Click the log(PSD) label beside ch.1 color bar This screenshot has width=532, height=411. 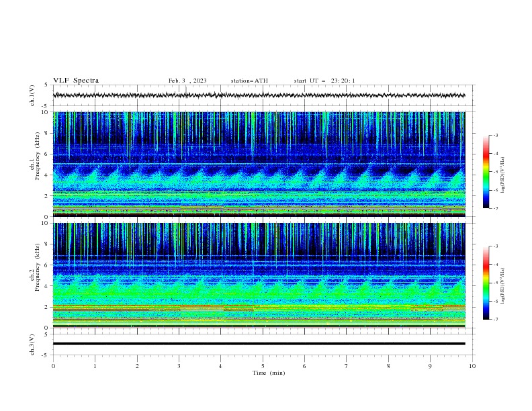(503, 175)
